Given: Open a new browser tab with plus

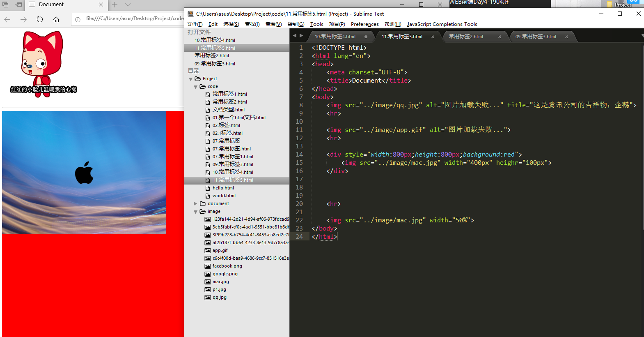Looking at the screenshot, I should coord(115,5).
